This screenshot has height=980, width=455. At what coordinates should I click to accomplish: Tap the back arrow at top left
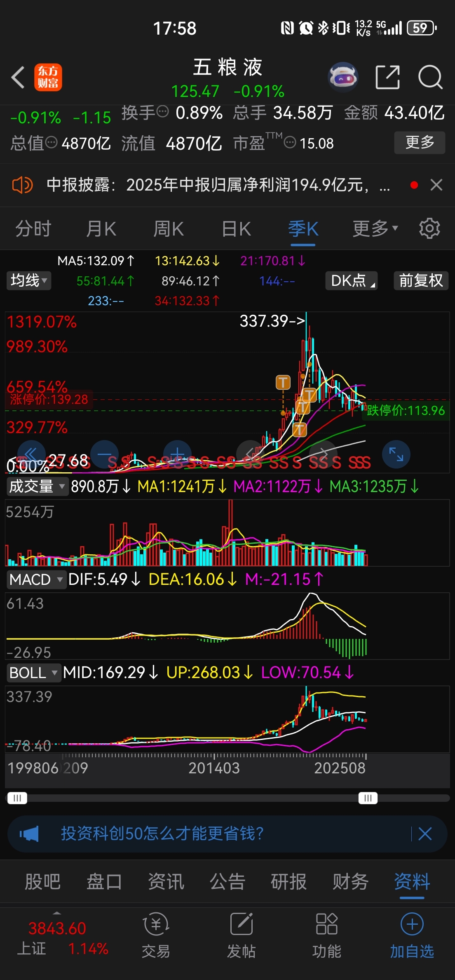pyautogui.click(x=18, y=77)
